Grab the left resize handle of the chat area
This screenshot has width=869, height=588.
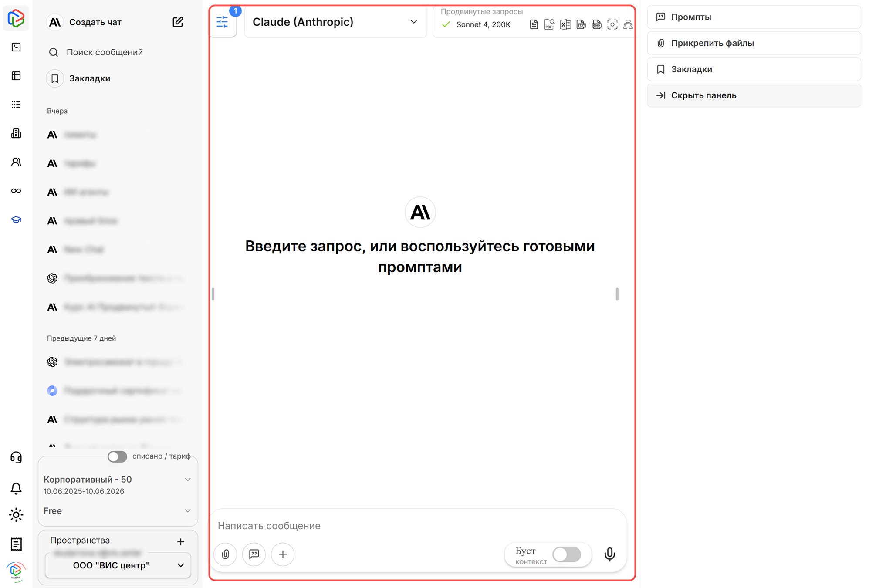pos(213,294)
